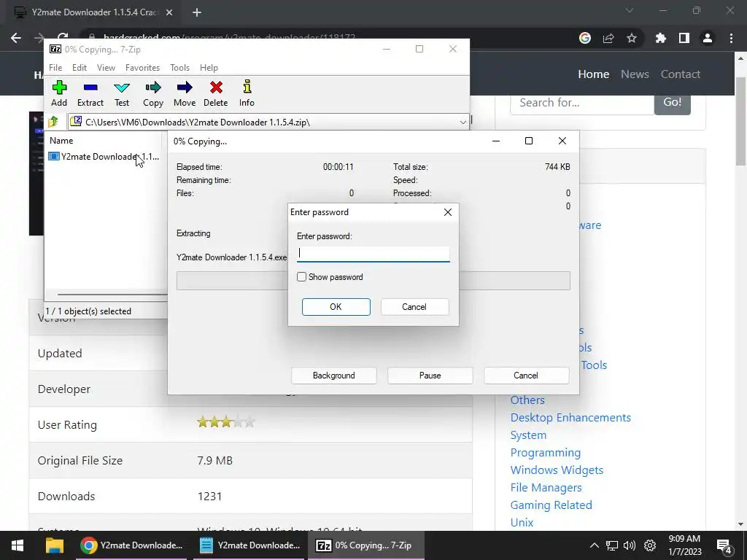The image size is (747, 560).
Task: Expand the 7-Zip path dropdown
Action: 462,122
